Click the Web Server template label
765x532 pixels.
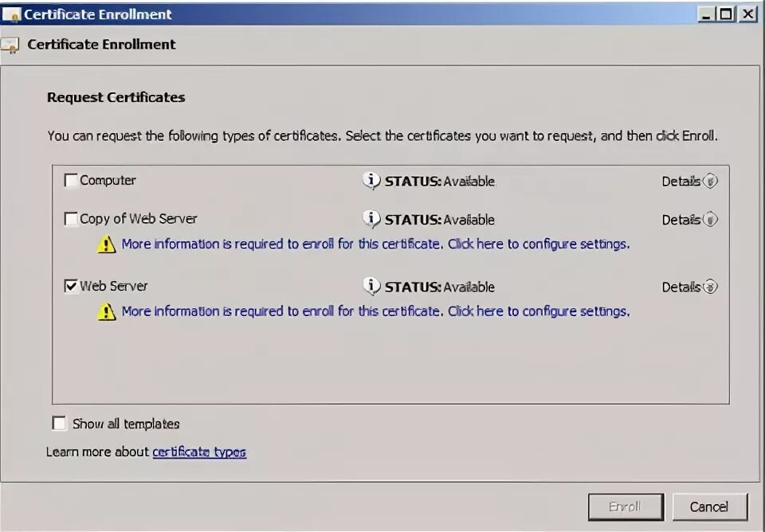[114, 286]
